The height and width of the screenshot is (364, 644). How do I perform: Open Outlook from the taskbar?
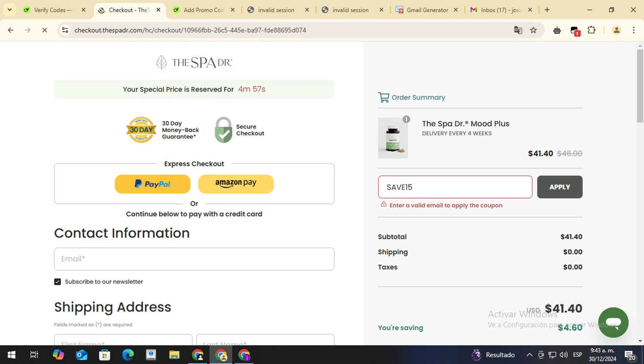(82, 355)
